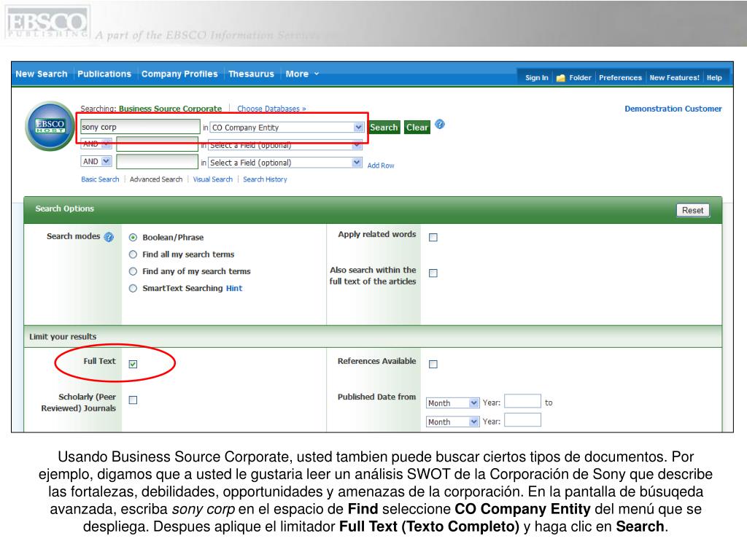Uncheck the Full Text limiter

coord(133,364)
